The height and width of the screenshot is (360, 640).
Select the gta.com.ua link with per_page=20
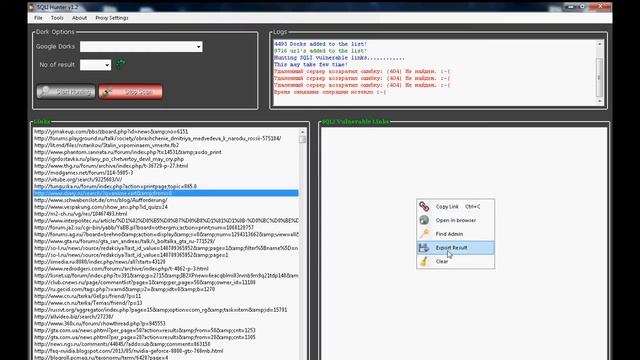pos(166,337)
